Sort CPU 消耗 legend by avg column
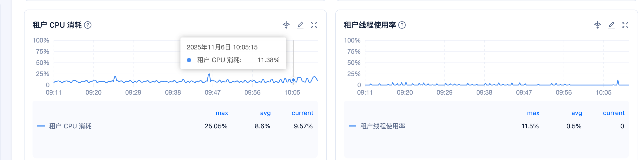This screenshot has height=160, width=644. click(265, 113)
